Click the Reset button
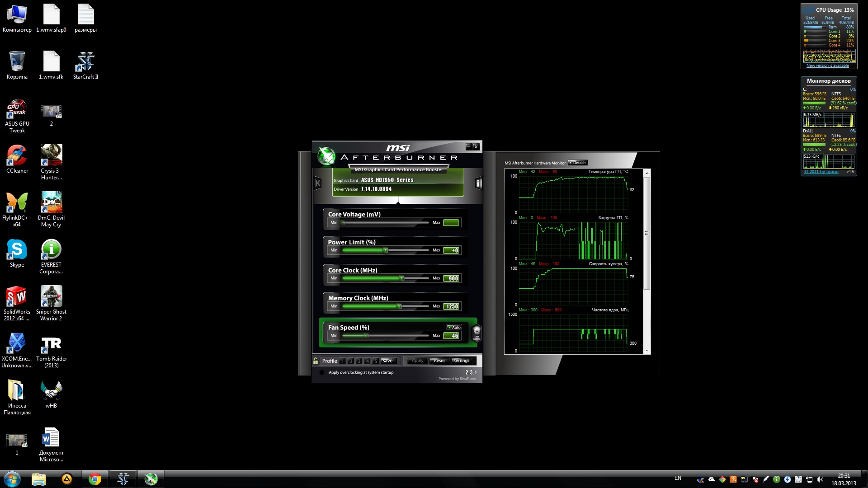Viewport: 868px width, 488px height. coord(439,361)
